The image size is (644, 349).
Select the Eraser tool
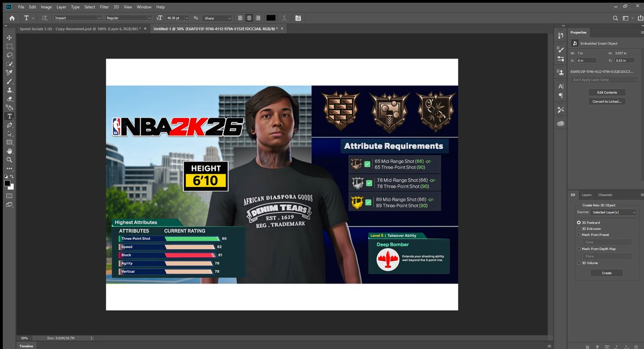pyautogui.click(x=9, y=99)
